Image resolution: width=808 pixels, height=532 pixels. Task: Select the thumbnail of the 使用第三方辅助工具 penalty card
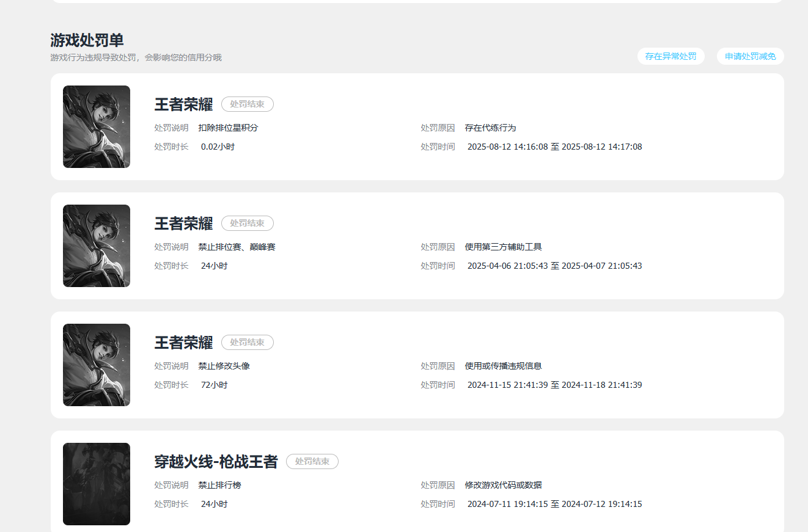point(97,246)
